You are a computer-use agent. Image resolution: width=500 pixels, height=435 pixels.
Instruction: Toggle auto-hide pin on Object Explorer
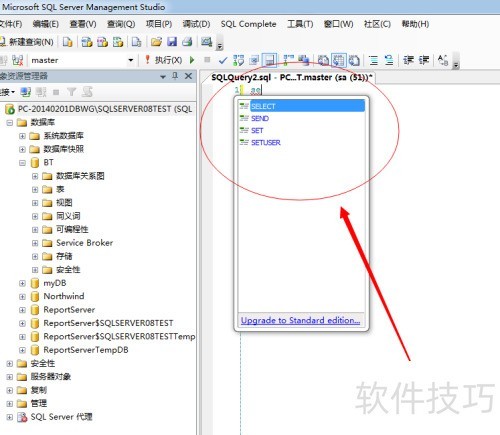(x=175, y=76)
